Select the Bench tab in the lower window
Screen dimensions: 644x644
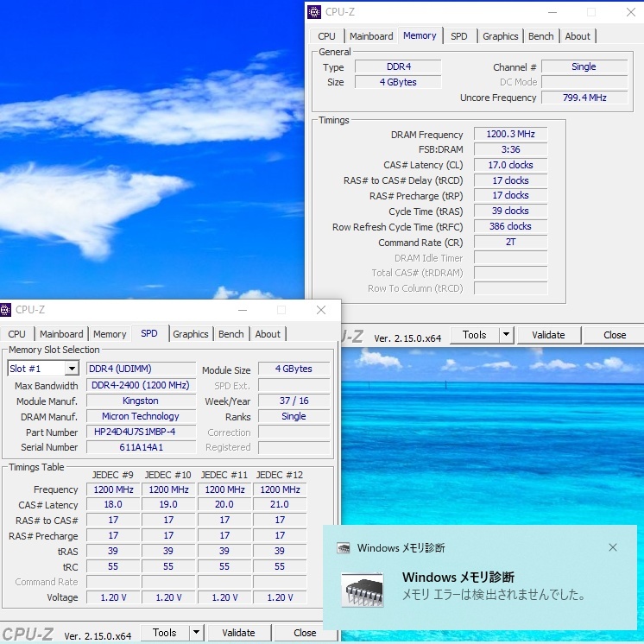[x=230, y=334]
